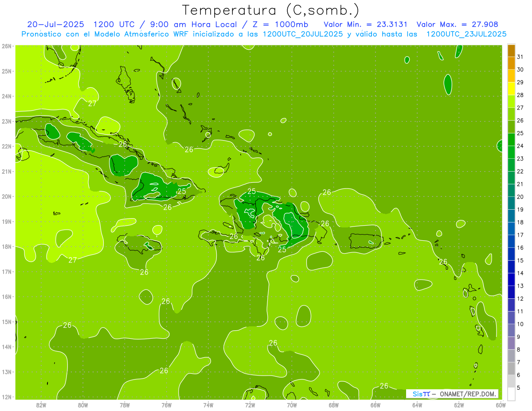
Task: Click color bar segment between 17 and 18
Action: (x=511, y=228)
